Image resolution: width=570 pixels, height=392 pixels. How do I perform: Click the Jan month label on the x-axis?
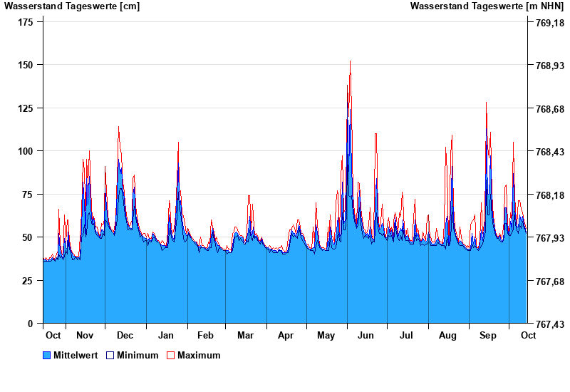tap(166, 335)
